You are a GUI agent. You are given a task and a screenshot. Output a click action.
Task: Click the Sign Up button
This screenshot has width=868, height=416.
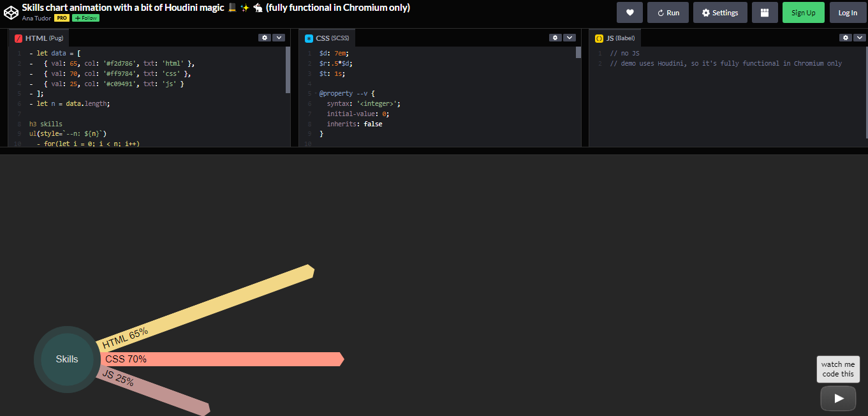pos(803,12)
